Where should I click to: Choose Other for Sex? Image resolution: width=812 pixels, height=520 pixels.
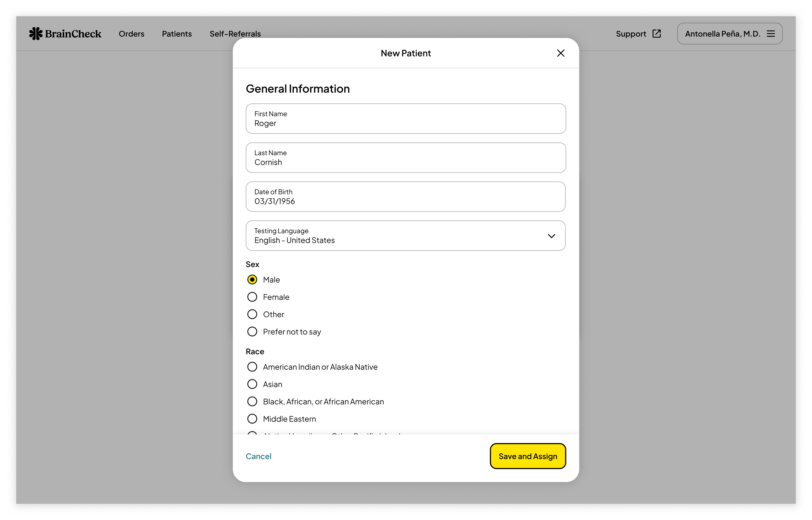(252, 314)
